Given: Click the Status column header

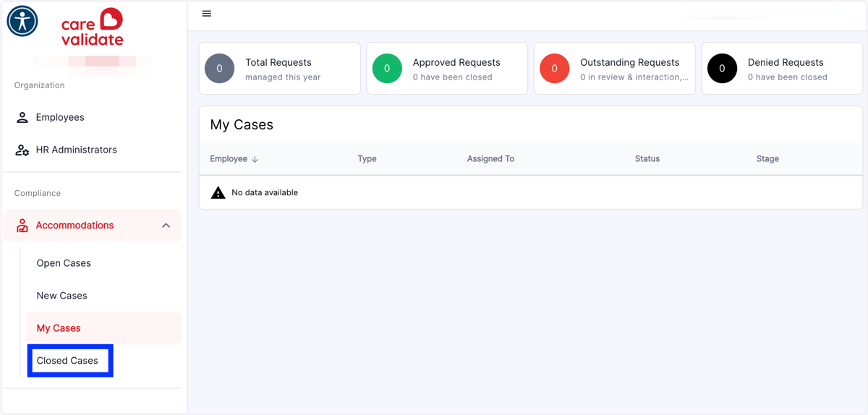Looking at the screenshot, I should point(647,159).
